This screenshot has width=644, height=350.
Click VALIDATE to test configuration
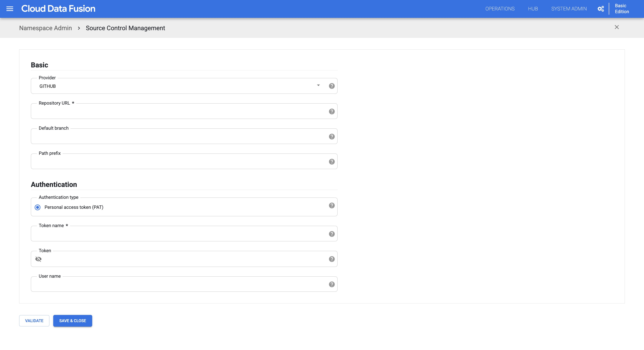(x=34, y=320)
